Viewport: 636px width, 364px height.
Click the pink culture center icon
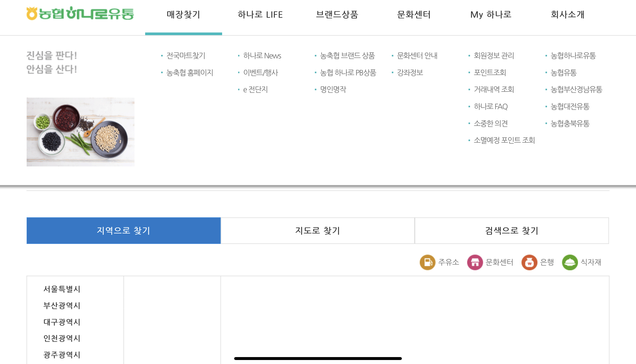pos(475,262)
